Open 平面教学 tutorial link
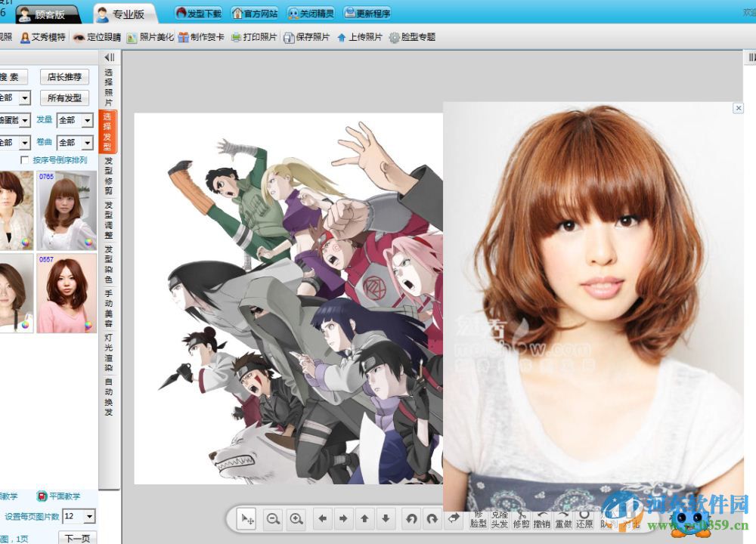 [59, 496]
